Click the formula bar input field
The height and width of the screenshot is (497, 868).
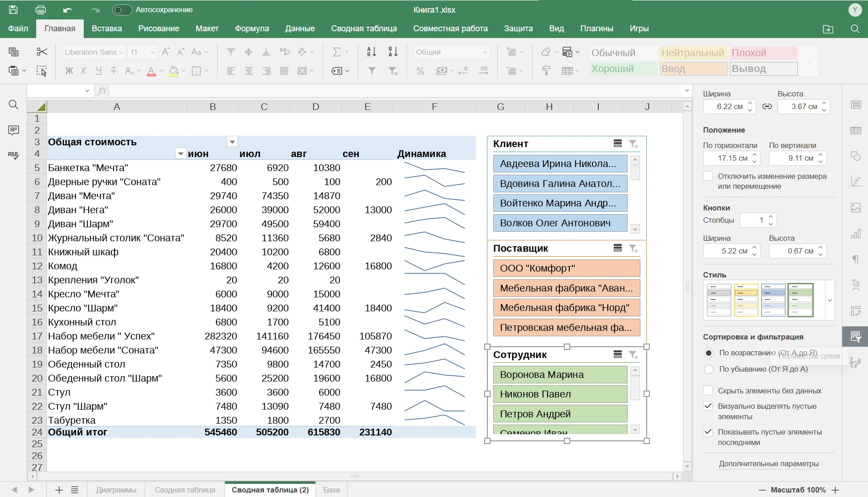tap(396, 91)
